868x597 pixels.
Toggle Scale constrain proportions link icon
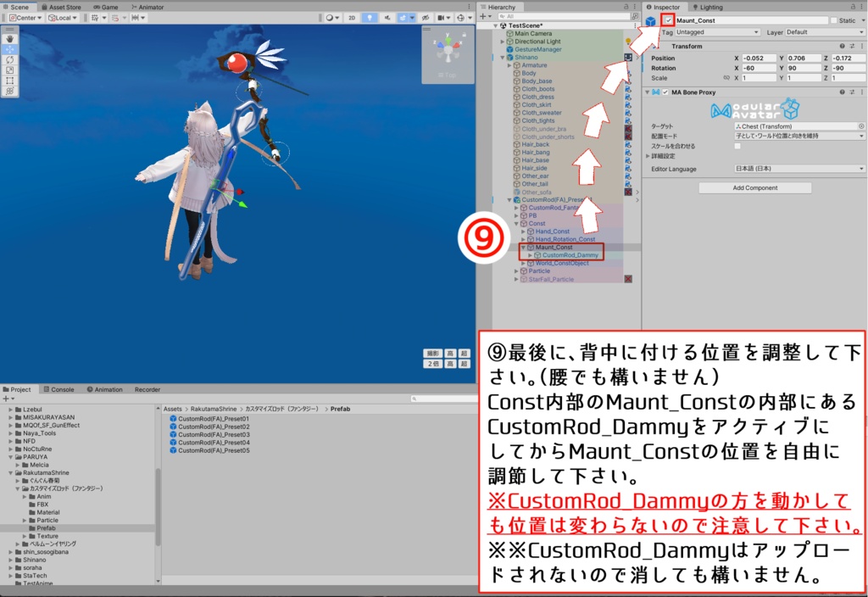pyautogui.click(x=726, y=78)
